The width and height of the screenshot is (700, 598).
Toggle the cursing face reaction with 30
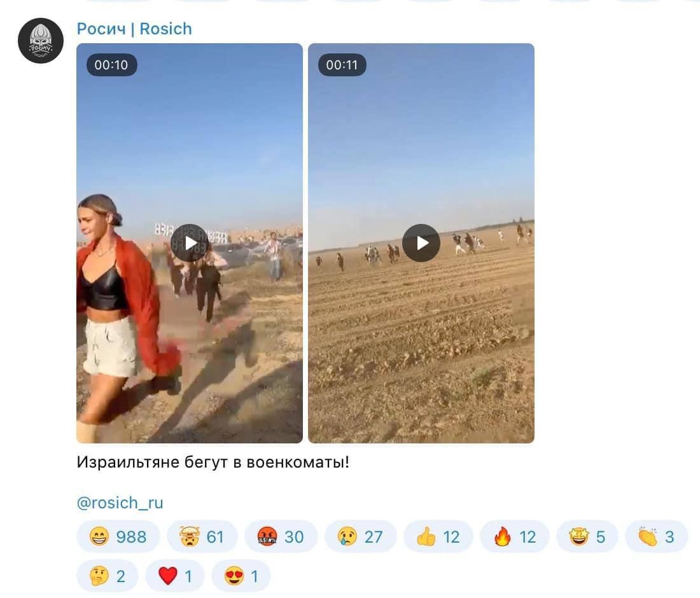point(281,536)
